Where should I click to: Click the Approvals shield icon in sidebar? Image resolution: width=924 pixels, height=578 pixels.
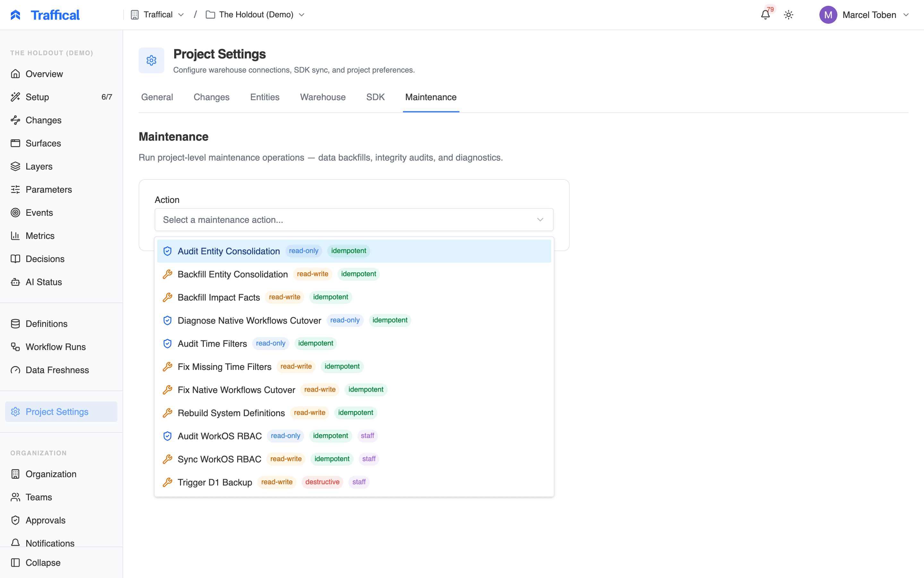coord(15,520)
